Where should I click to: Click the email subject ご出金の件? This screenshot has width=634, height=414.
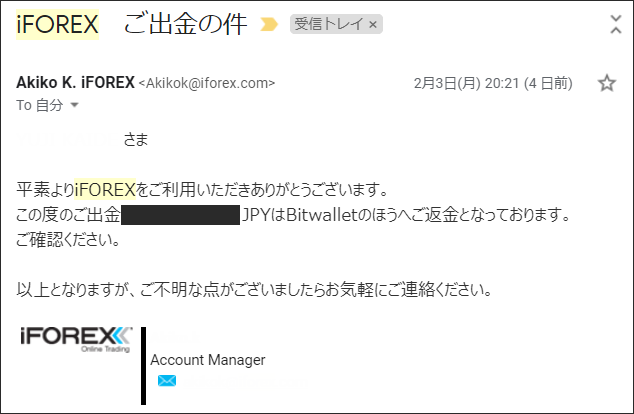185,24
